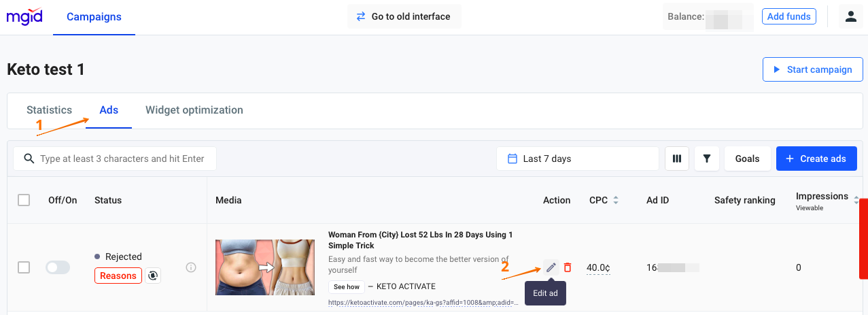Toggle the ad Off/On switch
This screenshot has height=315, width=868.
tap(58, 267)
